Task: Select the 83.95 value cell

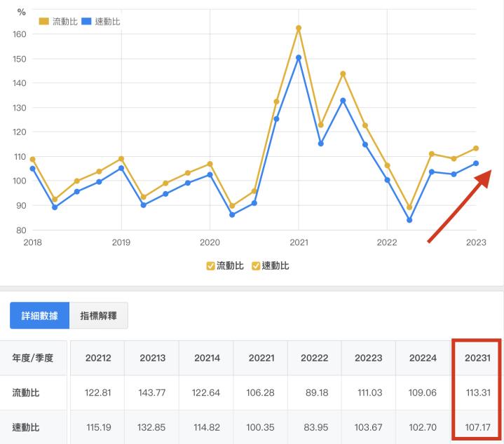Action: click(x=314, y=426)
